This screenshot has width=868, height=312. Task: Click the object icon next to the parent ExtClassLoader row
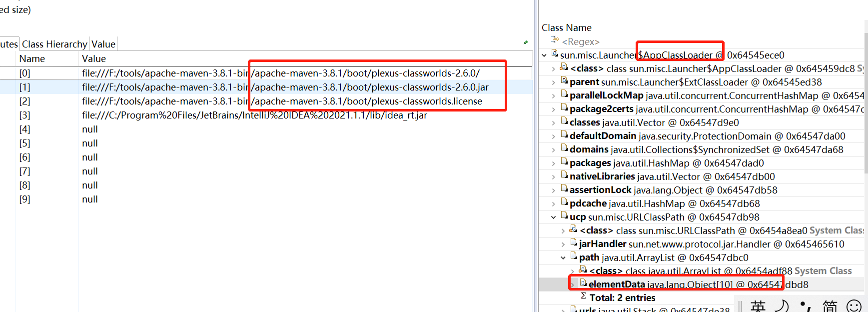(564, 80)
